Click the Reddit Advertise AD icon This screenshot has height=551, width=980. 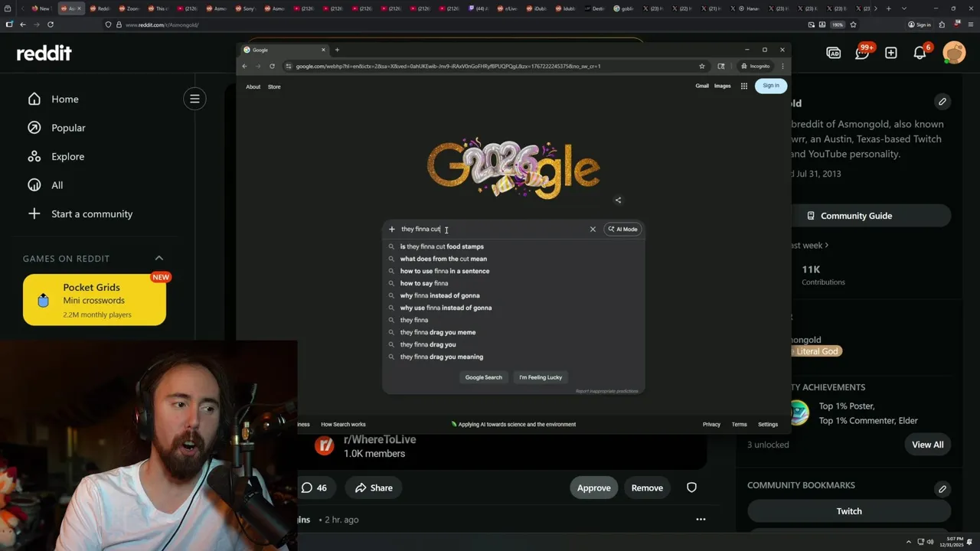pos(834,53)
